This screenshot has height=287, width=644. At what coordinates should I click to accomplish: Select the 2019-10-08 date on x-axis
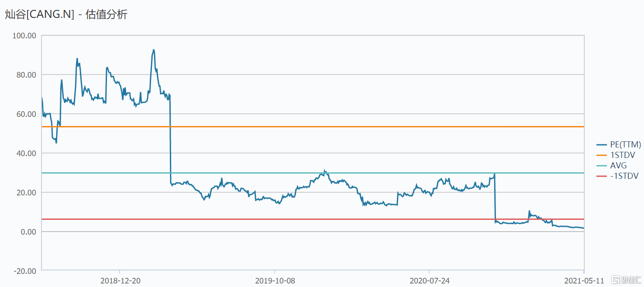pos(275,280)
